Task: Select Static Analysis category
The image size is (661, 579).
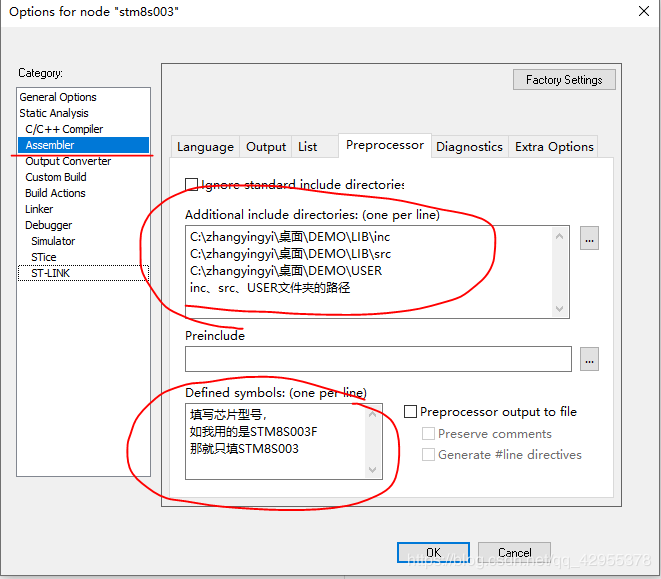Action: pyautogui.click(x=54, y=113)
